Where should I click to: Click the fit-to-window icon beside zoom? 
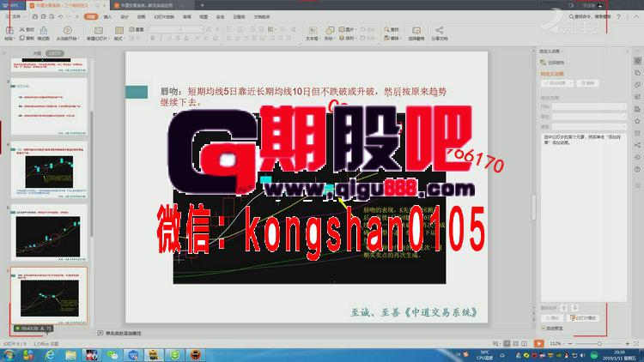[636, 343]
